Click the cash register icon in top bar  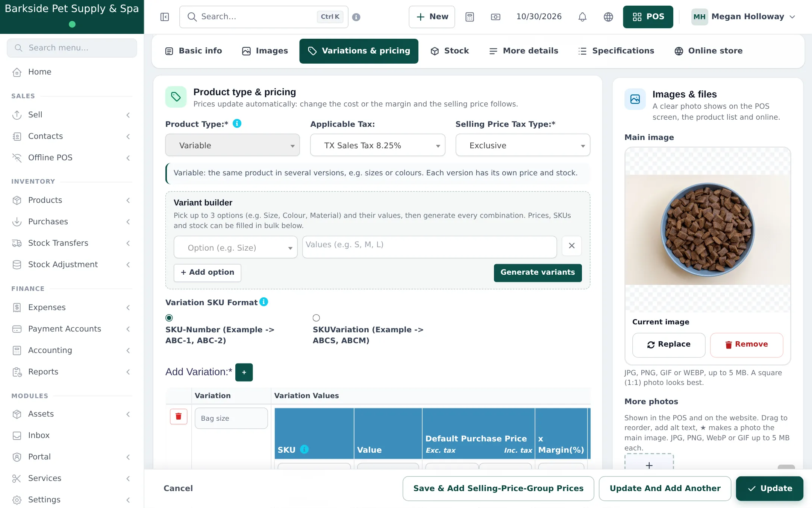pyautogui.click(x=495, y=17)
